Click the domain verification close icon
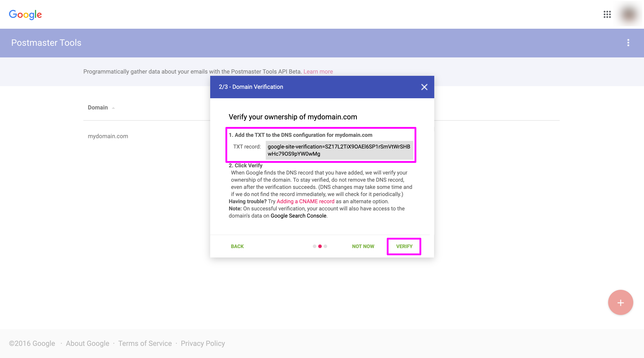 tap(424, 86)
